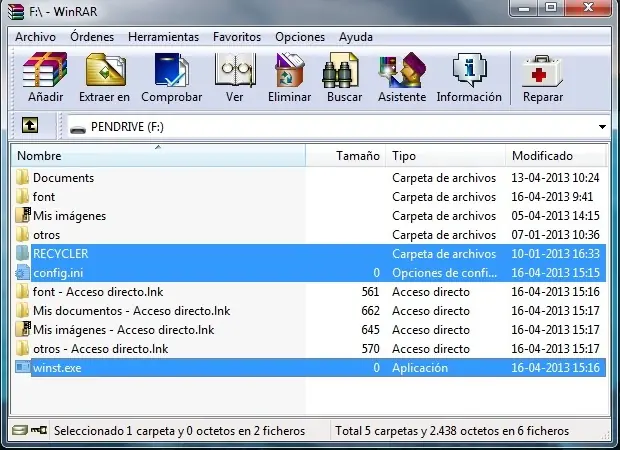
Task: Open the Archivo menu
Action: (x=36, y=37)
